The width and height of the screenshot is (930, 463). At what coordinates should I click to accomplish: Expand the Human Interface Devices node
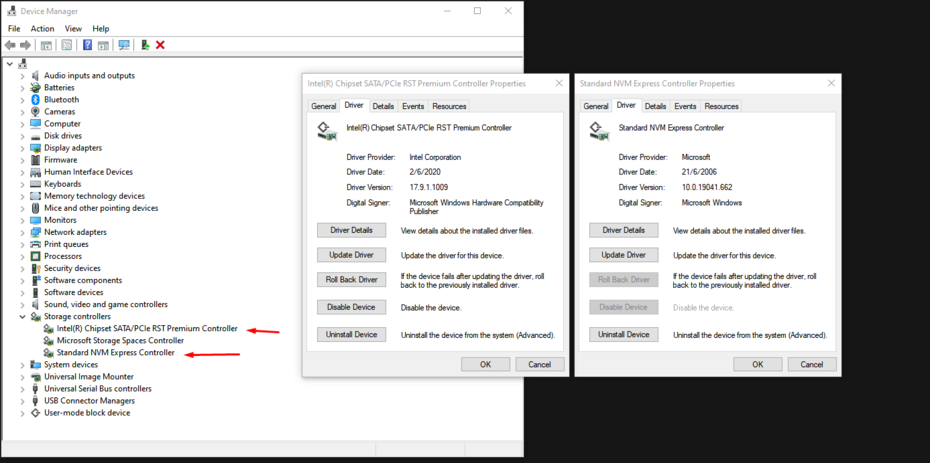point(23,172)
